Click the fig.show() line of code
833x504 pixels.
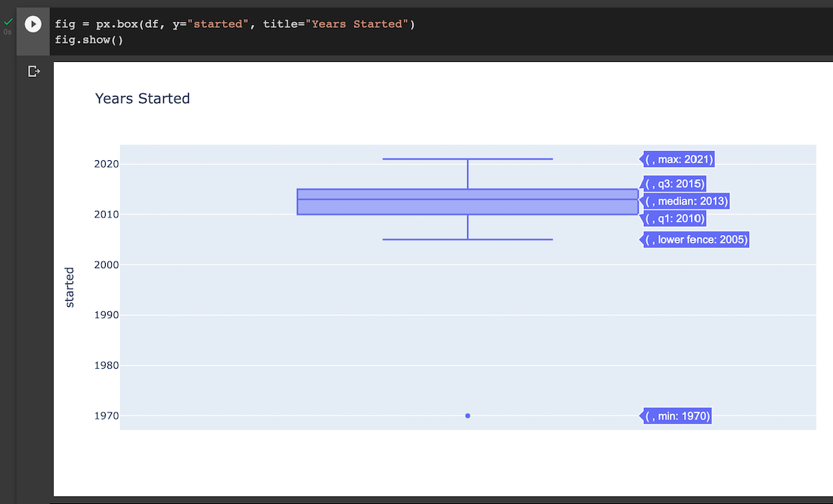(x=89, y=39)
